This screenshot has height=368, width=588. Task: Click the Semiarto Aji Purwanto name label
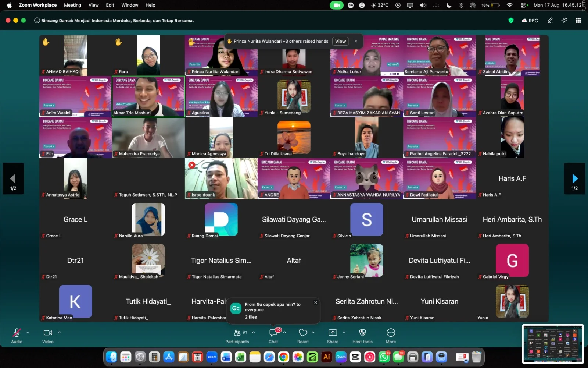(426, 72)
